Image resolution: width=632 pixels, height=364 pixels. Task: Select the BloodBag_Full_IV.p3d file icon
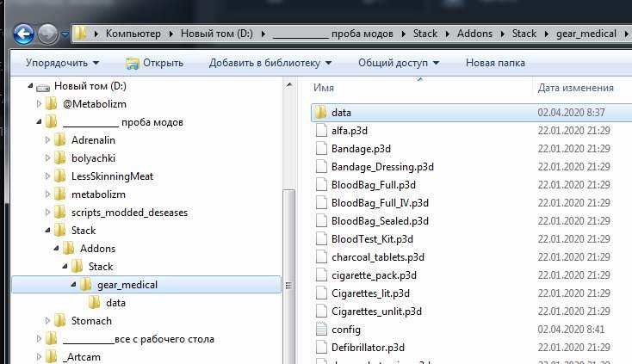pos(321,203)
